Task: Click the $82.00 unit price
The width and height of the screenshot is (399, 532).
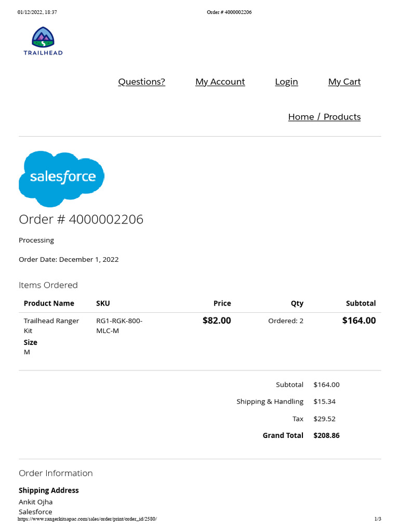Action: [x=217, y=321]
